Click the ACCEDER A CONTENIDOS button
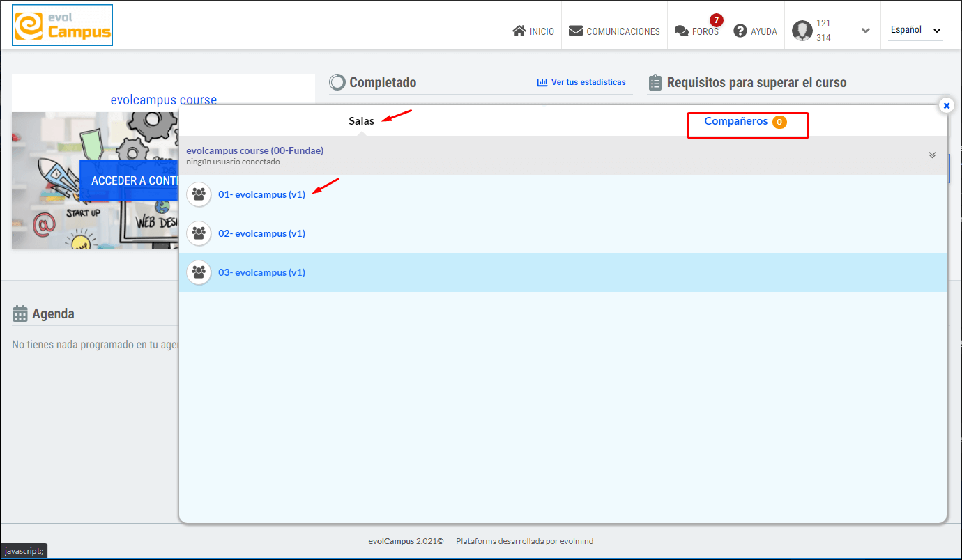The width and height of the screenshot is (962, 560). tap(130, 180)
